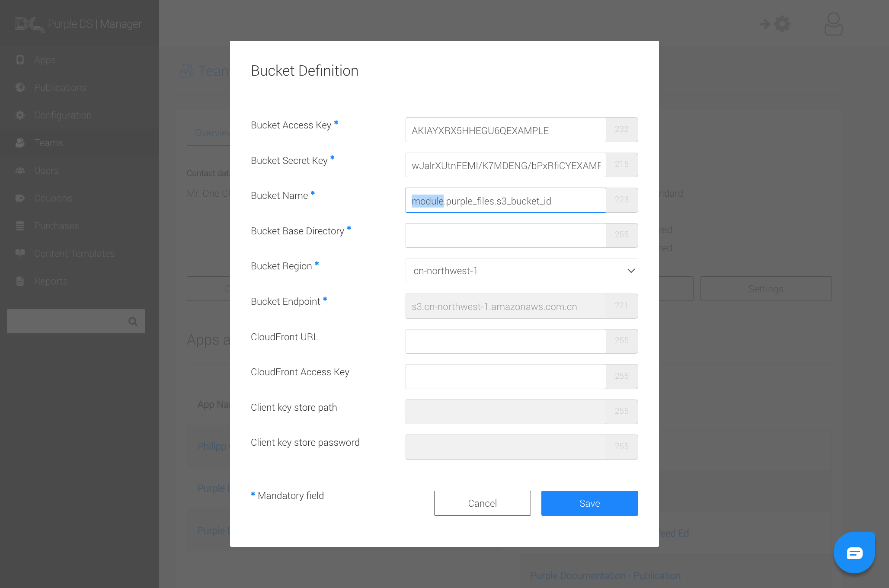Click the Apps tablet icon
This screenshot has height=588, width=889.
(20, 60)
